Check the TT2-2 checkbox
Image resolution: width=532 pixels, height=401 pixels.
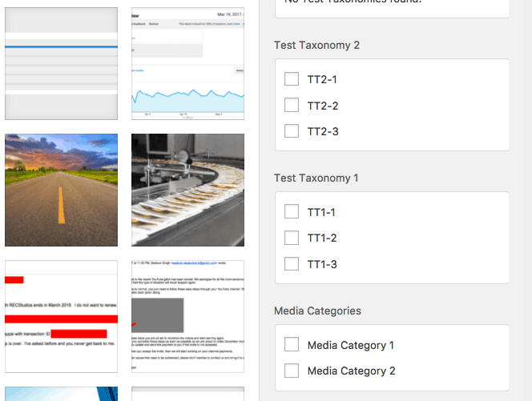292,105
